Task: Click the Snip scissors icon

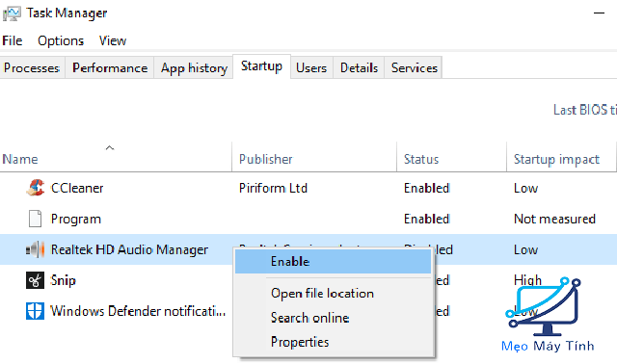Action: 35,280
